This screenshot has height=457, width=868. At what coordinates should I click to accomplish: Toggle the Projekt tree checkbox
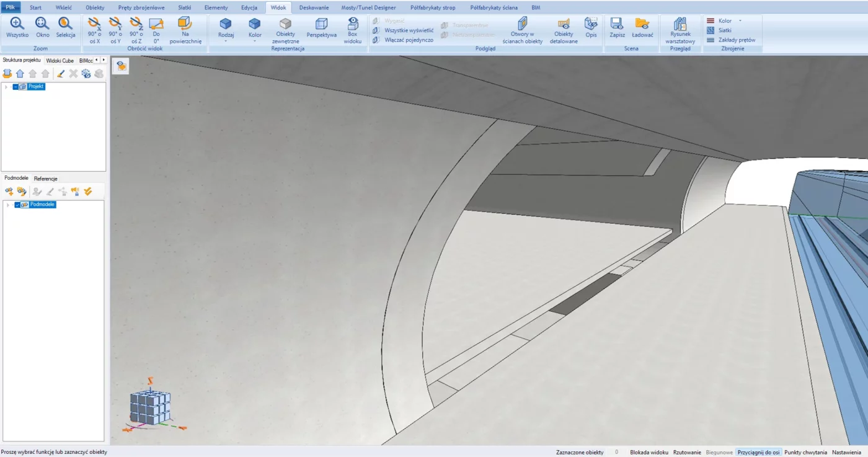pos(15,87)
